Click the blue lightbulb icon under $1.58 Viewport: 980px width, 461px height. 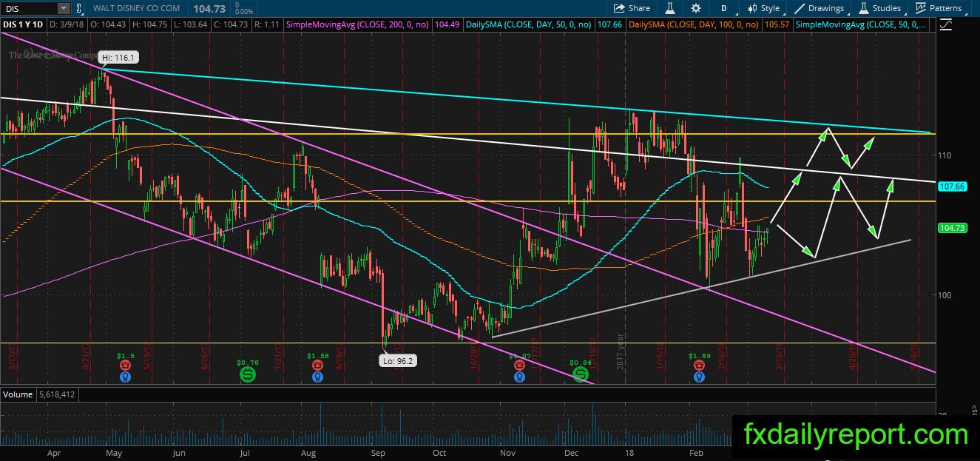click(x=317, y=377)
